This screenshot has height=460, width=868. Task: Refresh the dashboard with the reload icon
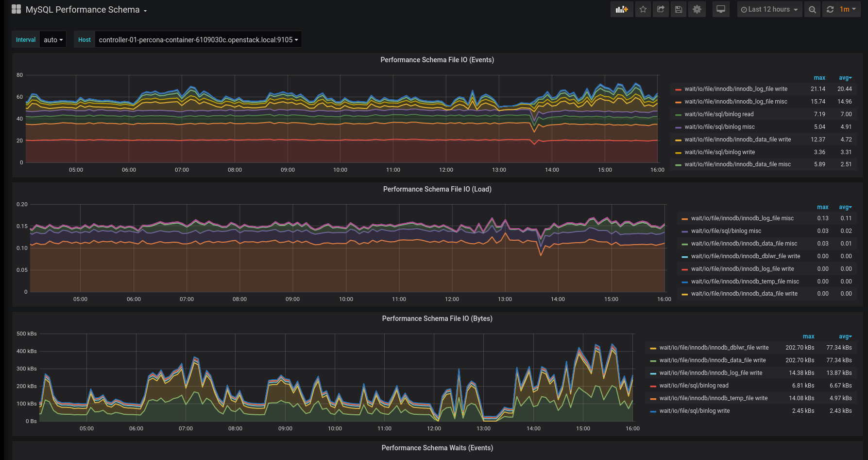(830, 9)
